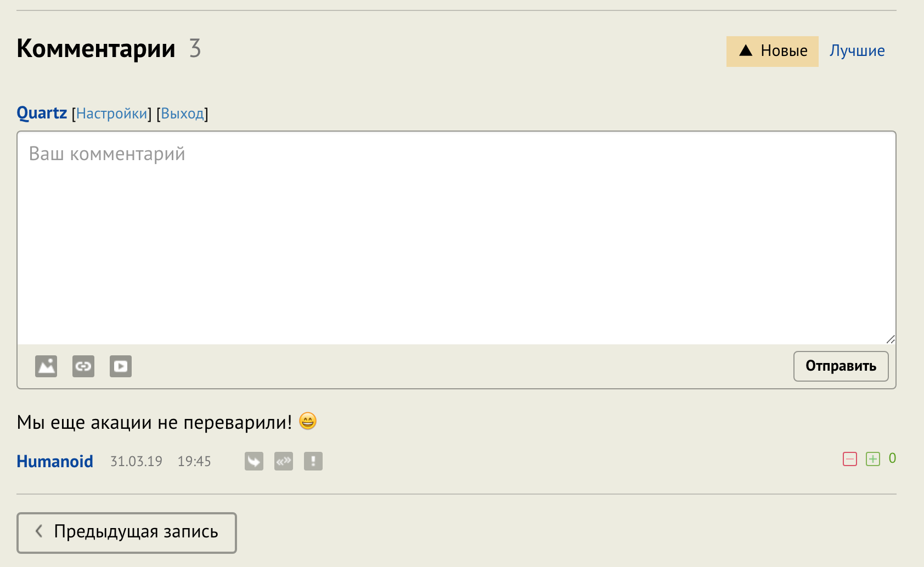This screenshot has width=924, height=567.
Task: Open Настройки account settings link
Action: [112, 114]
